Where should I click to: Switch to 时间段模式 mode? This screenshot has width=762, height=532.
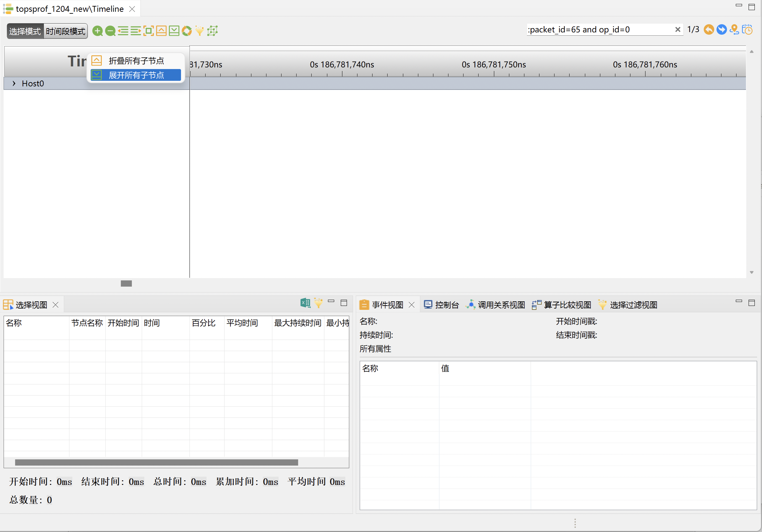click(66, 31)
